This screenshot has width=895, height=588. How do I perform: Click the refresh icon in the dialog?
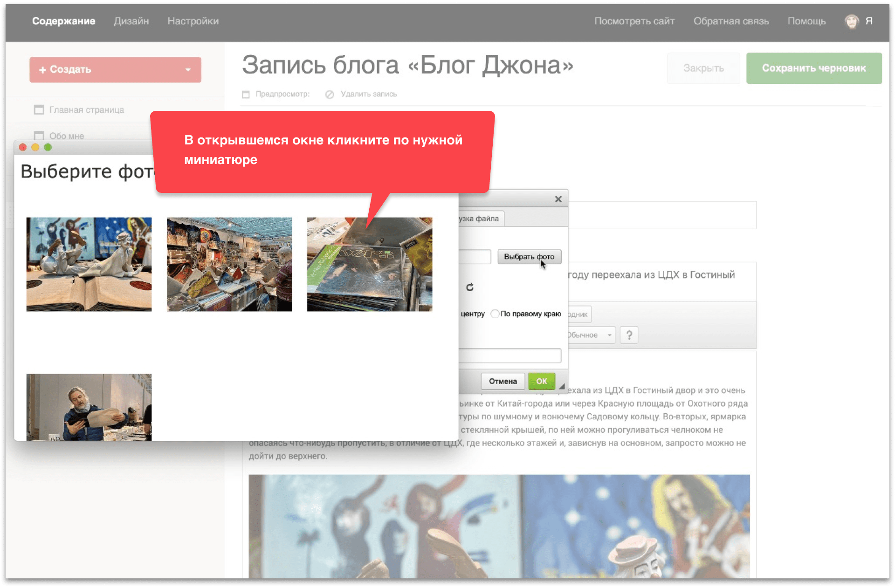pos(469,287)
